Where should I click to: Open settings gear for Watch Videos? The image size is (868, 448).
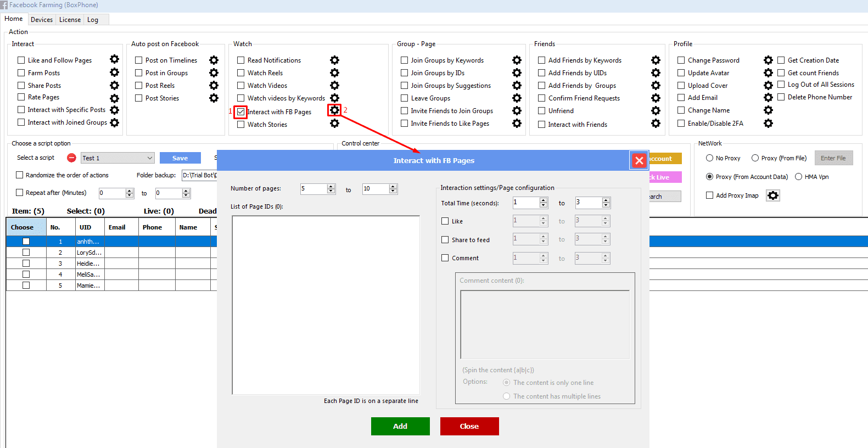(334, 85)
